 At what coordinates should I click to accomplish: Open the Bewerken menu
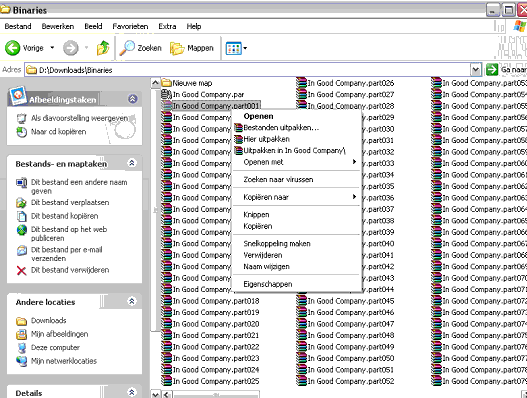click(58, 26)
